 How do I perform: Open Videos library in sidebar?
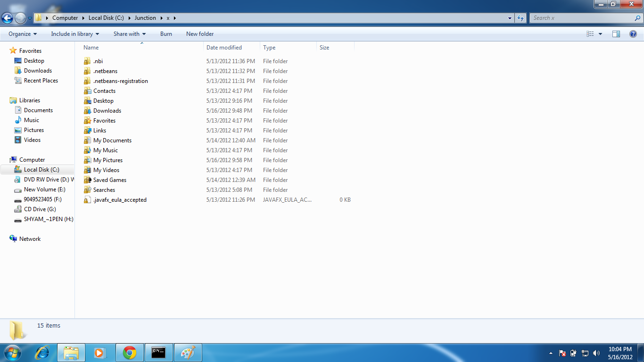[32, 140]
